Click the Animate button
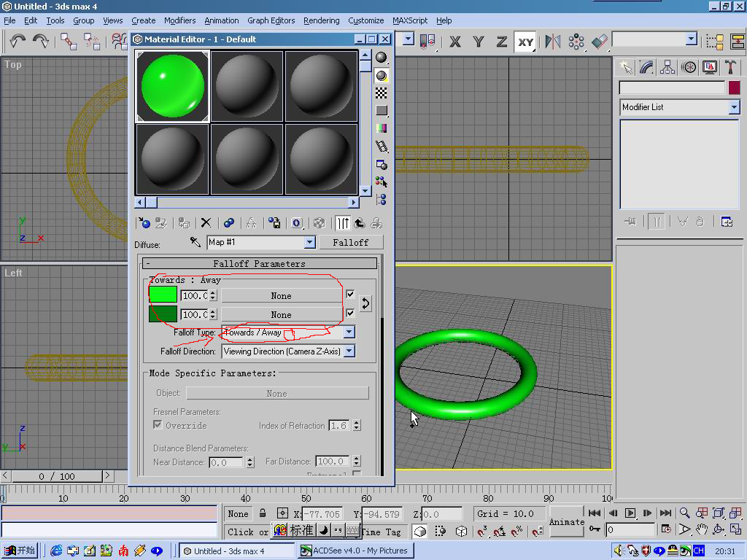This screenshot has width=747, height=560. point(566,522)
